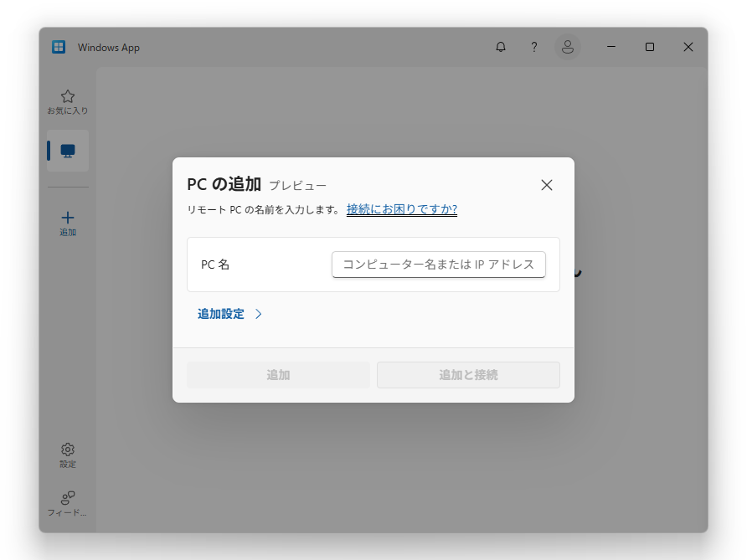Click the プレビュー label

coord(298,186)
